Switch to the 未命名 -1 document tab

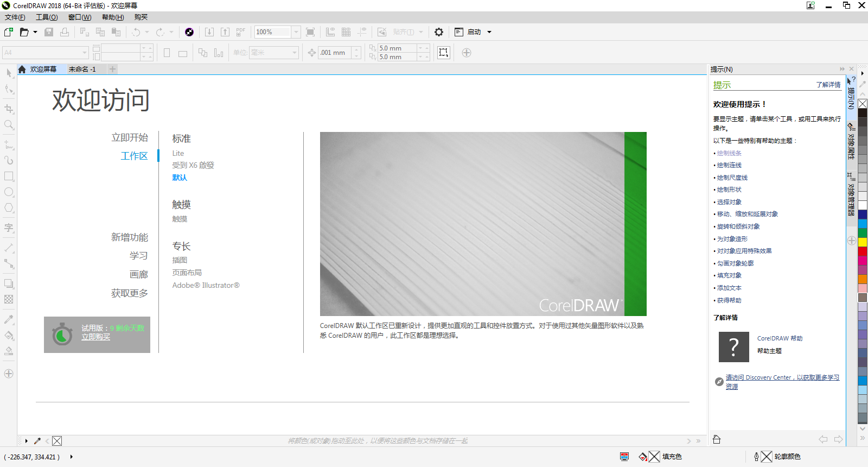82,69
